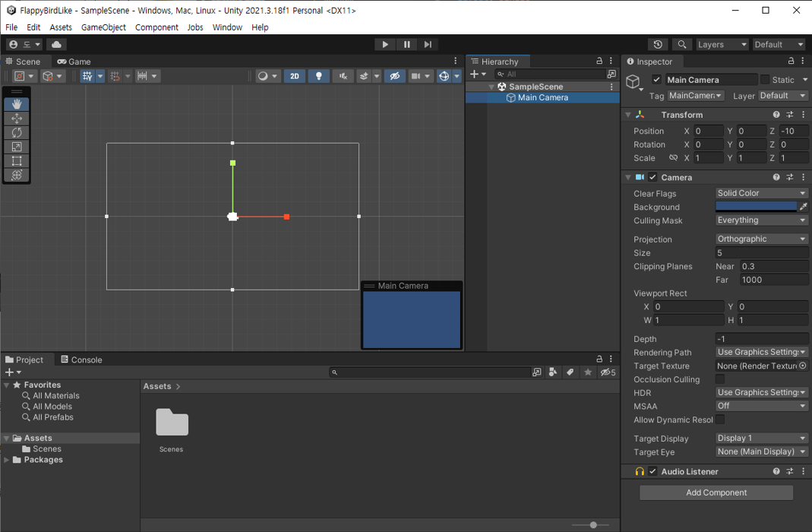
Task: Enable the Static checkbox
Action: tap(764, 79)
